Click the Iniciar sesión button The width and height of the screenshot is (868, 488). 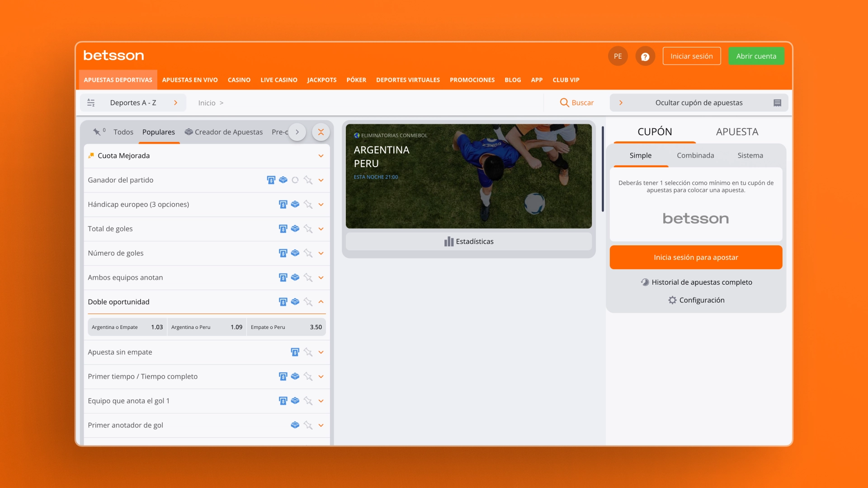click(692, 56)
